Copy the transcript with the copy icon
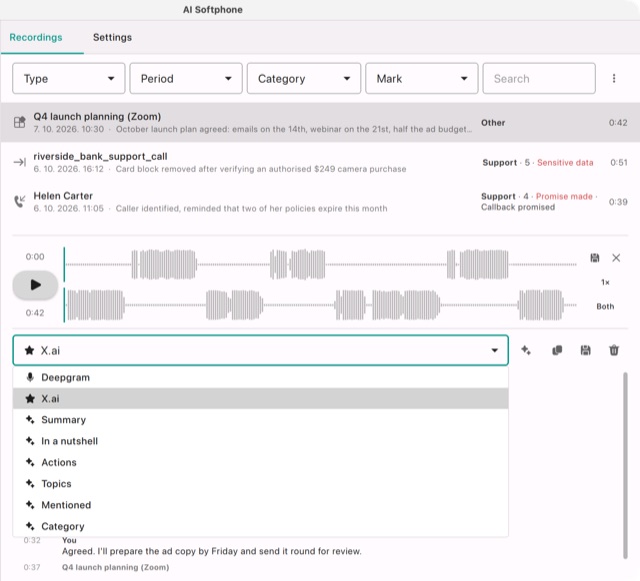The image size is (640, 581). (557, 350)
